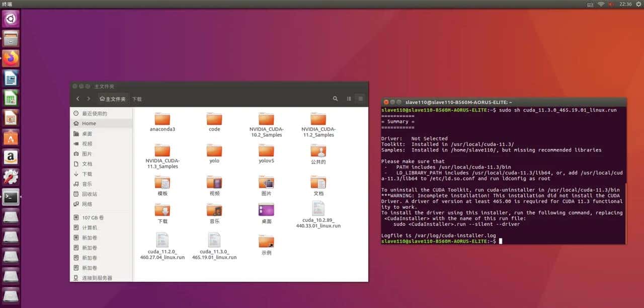Toggle grid view in the file manager
This screenshot has width=644, height=308.
[361, 99]
